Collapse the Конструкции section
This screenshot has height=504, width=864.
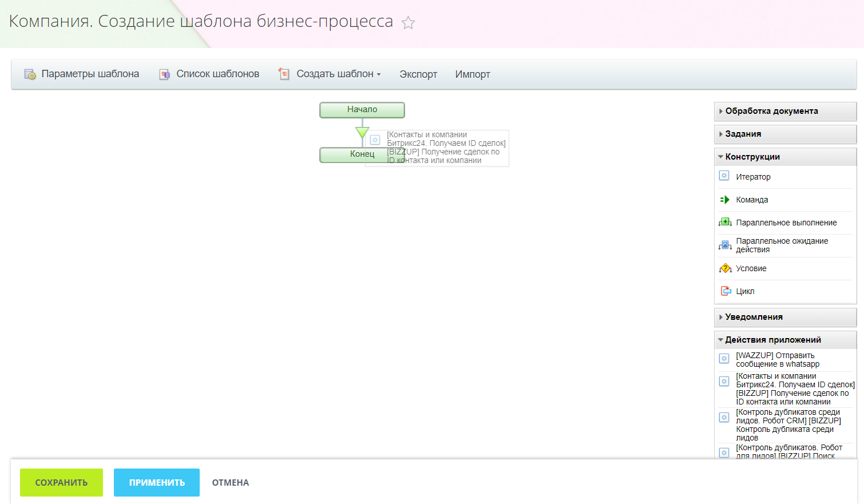pyautogui.click(x=785, y=157)
